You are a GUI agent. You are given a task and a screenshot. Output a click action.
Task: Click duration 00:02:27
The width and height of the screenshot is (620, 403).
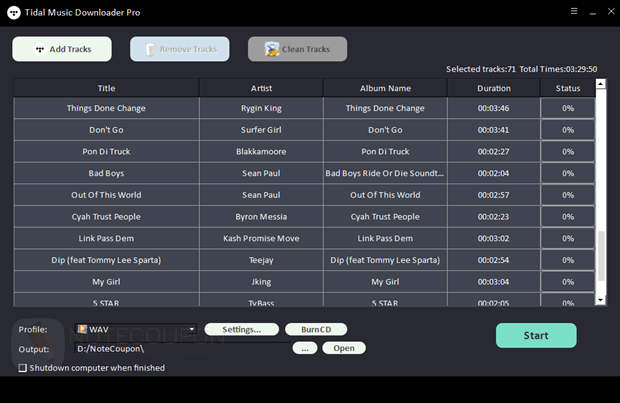493,151
